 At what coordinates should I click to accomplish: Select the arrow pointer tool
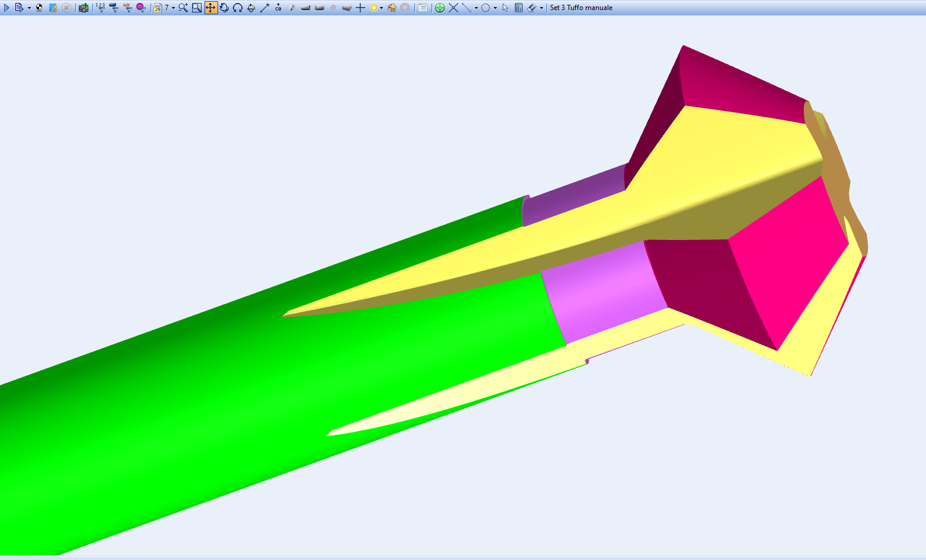coord(505,8)
